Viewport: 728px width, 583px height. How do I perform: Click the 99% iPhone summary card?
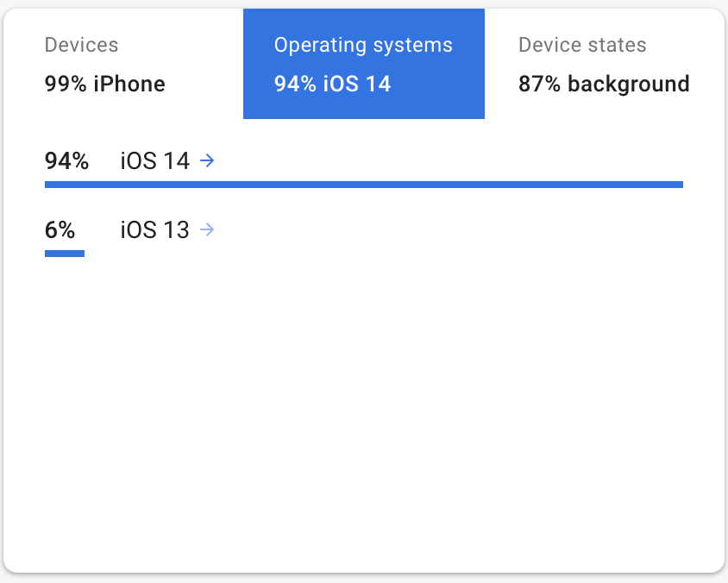point(105,84)
